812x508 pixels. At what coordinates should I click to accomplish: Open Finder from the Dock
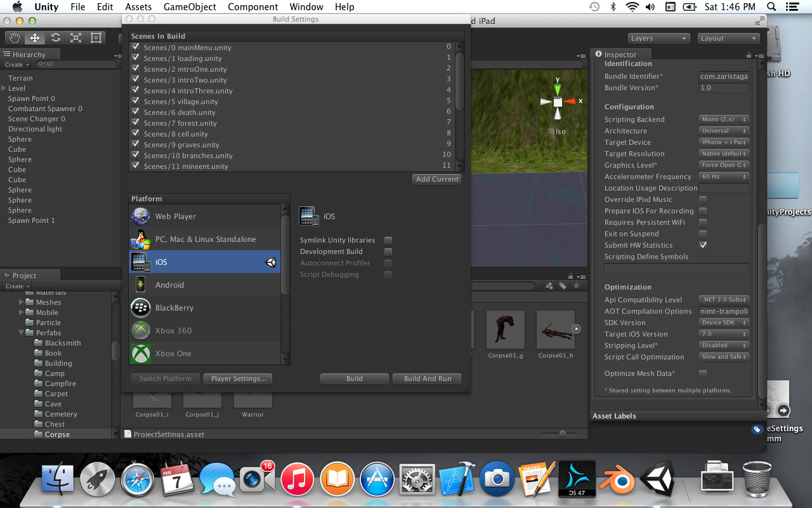pyautogui.click(x=58, y=479)
